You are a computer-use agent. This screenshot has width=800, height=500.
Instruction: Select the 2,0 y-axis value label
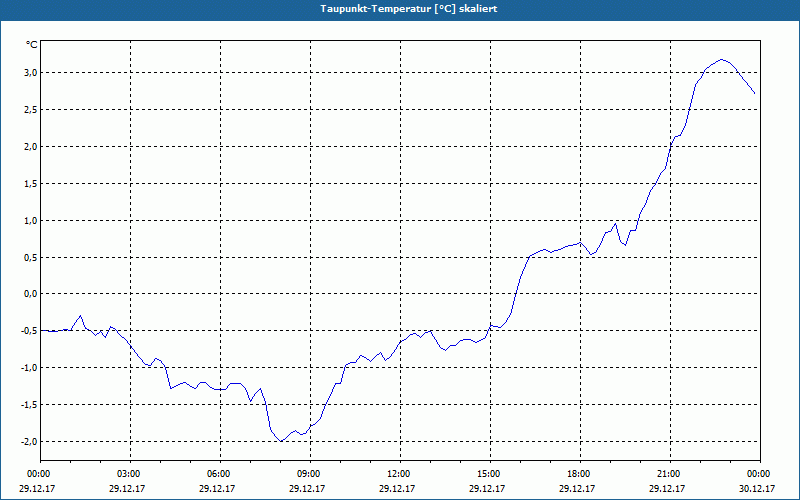tap(31, 146)
